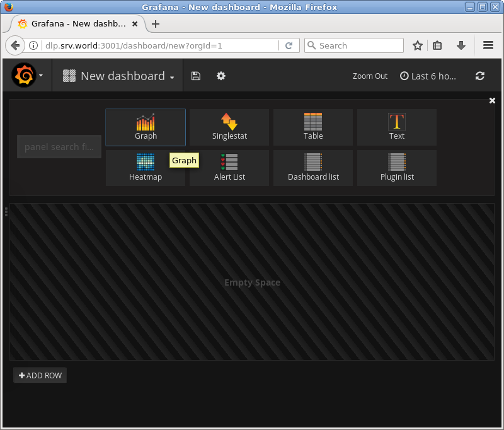Viewport: 504px width, 430px height.
Task: Click the Empty Space row area
Action: click(252, 282)
